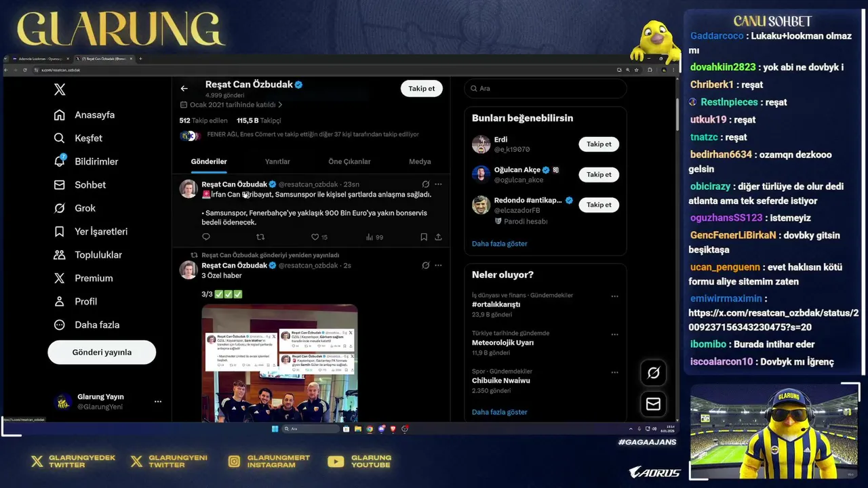Open a new browser tab
Viewport: 868px width, 488px height.
tap(140, 59)
